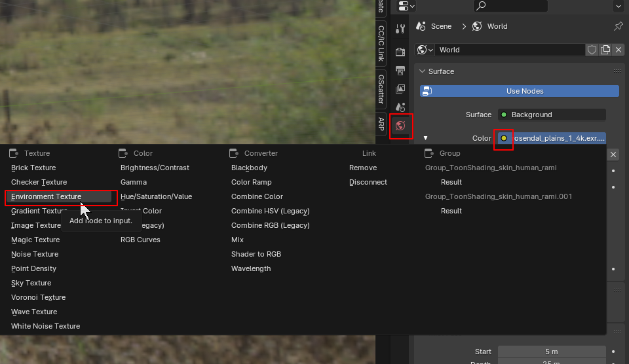
Task: Click the Surface panel drag grip
Action: point(617,71)
